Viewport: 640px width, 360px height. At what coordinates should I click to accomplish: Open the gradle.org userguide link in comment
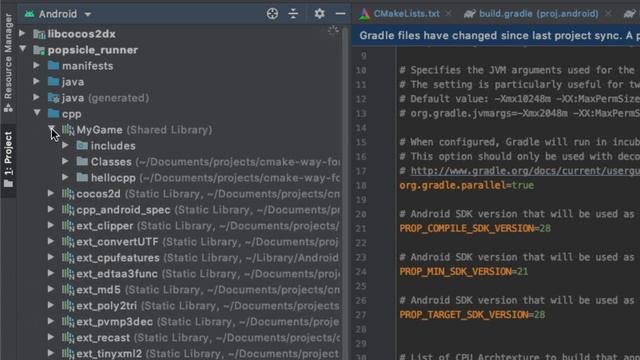(525, 171)
